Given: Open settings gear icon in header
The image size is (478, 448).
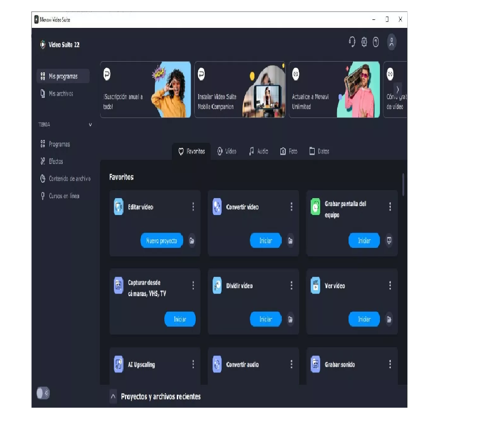Looking at the screenshot, I should point(364,42).
